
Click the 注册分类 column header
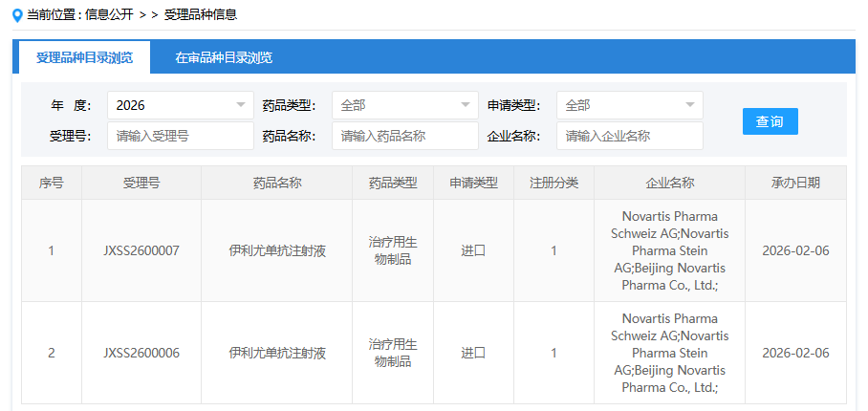[553, 183]
